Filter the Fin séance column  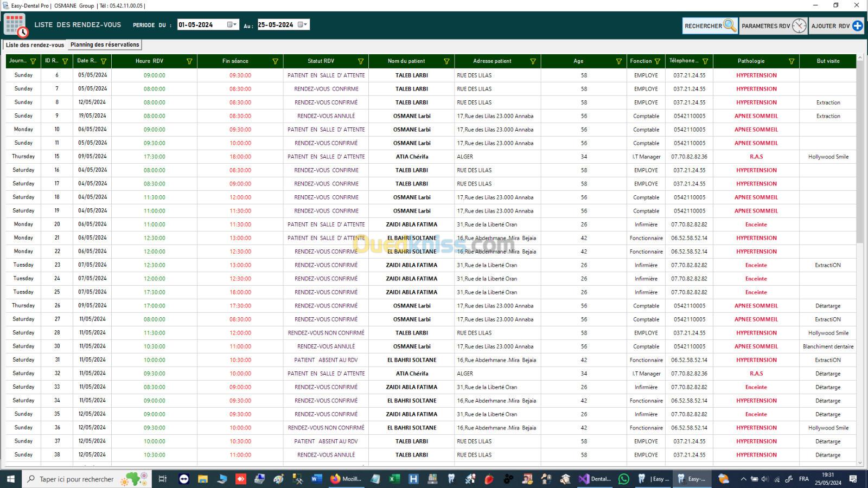tap(275, 61)
